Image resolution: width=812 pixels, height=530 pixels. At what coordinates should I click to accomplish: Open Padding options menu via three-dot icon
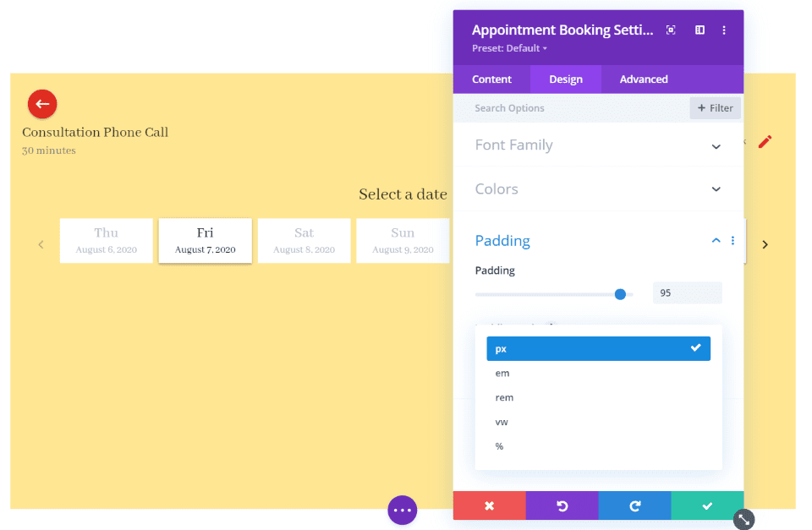(732, 241)
